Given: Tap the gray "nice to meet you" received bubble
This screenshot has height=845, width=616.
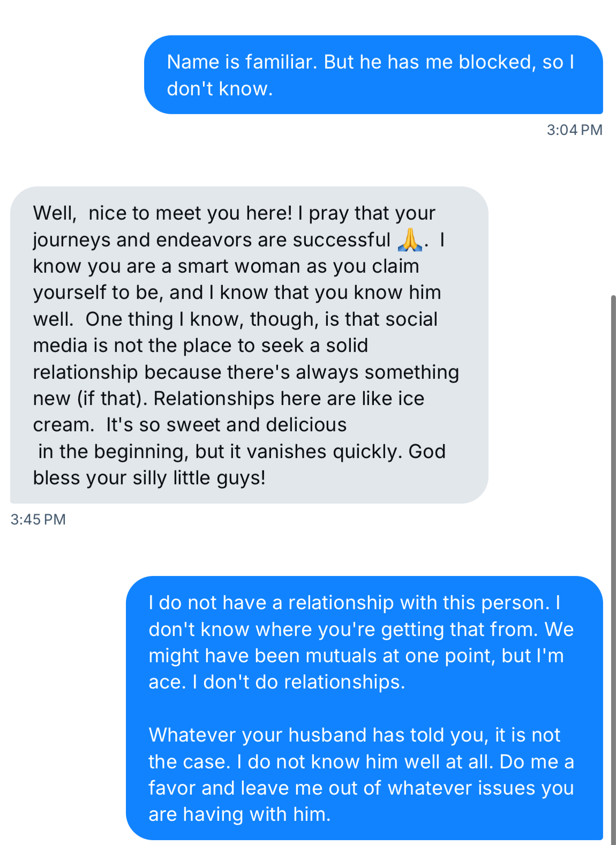Looking at the screenshot, I should pos(249,345).
